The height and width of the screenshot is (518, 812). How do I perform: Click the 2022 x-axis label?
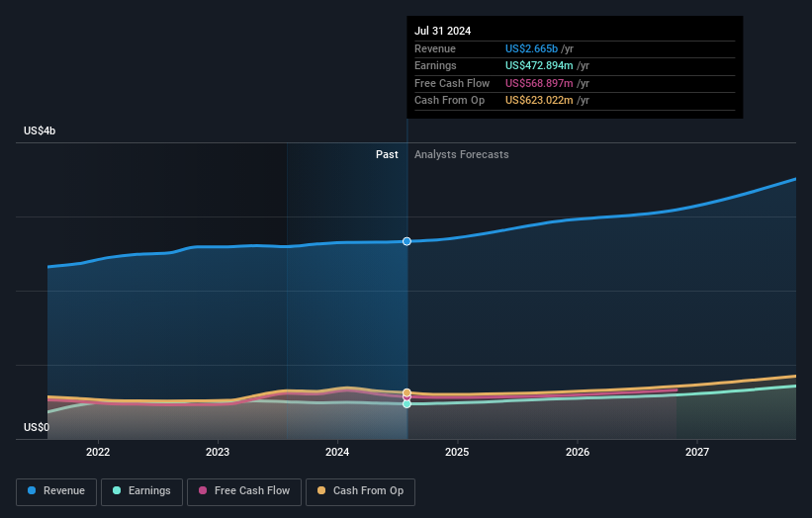tap(98, 452)
